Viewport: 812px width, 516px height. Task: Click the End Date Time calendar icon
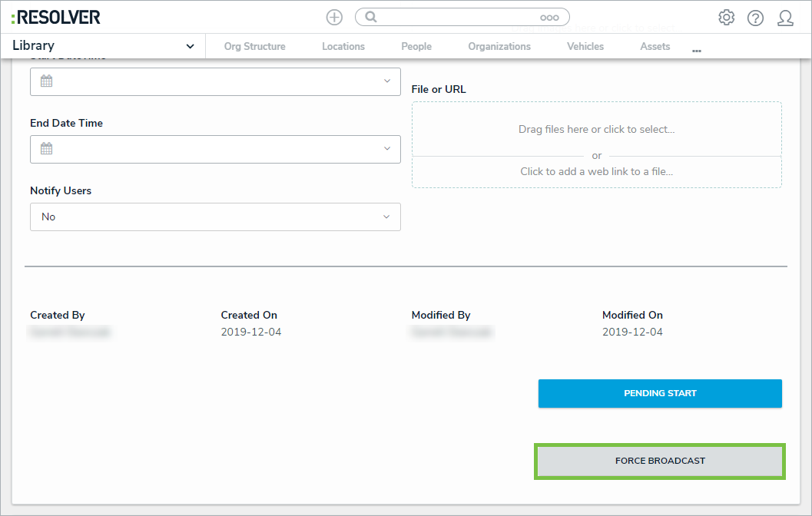point(46,149)
